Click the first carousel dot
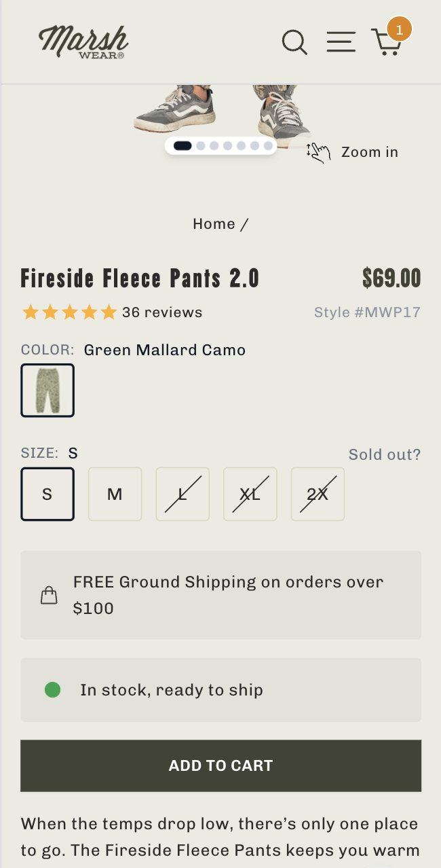Viewport: 441px width, 868px height. [183, 145]
